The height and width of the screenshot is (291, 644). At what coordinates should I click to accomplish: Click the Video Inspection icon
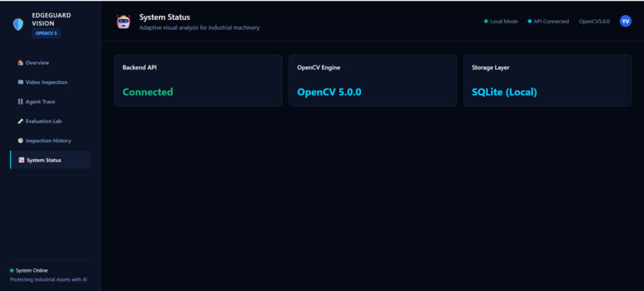coord(21,82)
